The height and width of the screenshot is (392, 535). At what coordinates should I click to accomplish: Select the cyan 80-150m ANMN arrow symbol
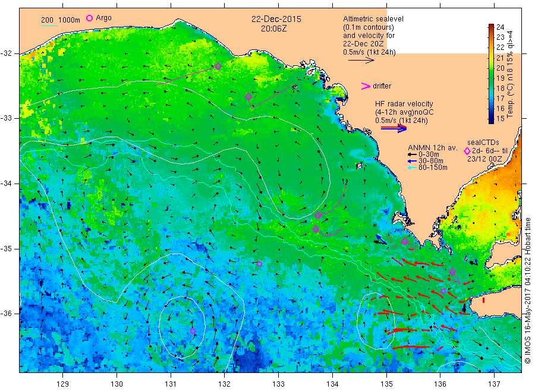[413, 167]
